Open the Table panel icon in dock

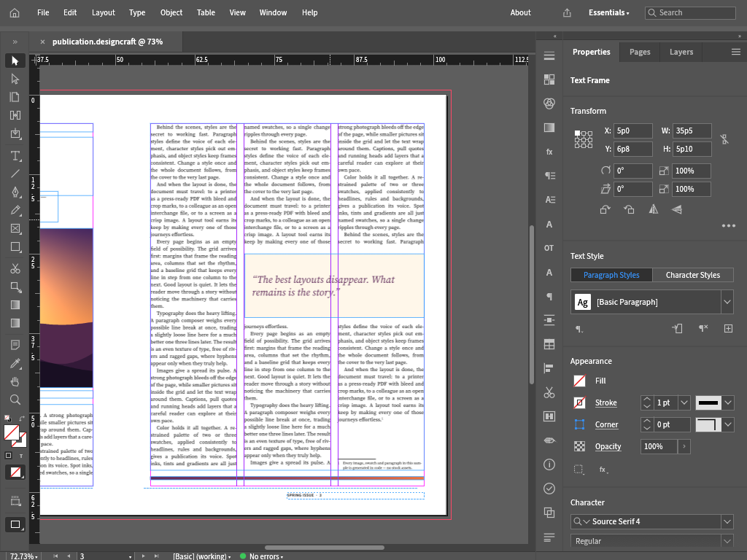pyautogui.click(x=549, y=344)
